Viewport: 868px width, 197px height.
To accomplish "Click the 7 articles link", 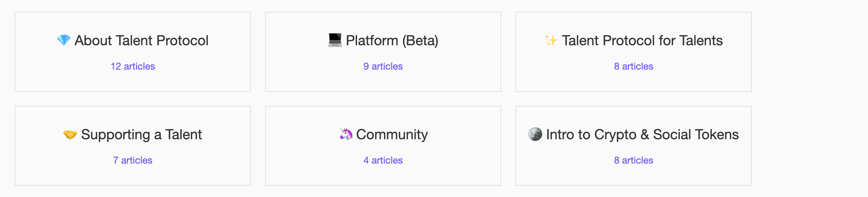I will 133,160.
